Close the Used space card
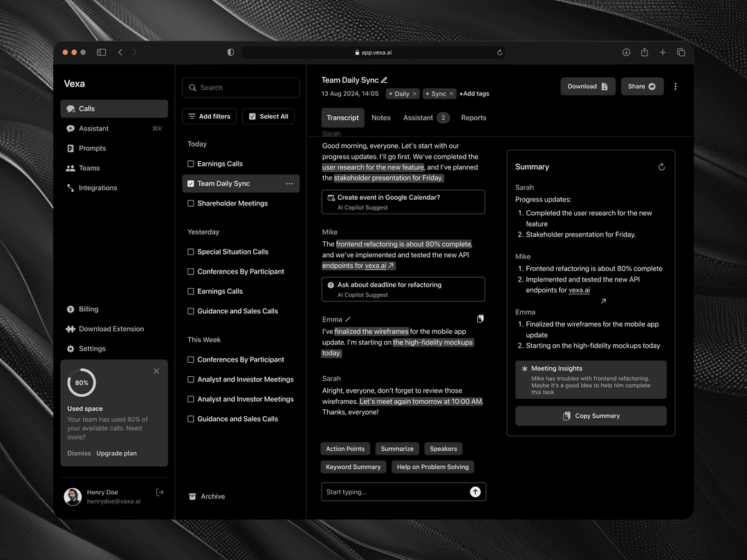The width and height of the screenshot is (747, 560). pyautogui.click(x=156, y=371)
